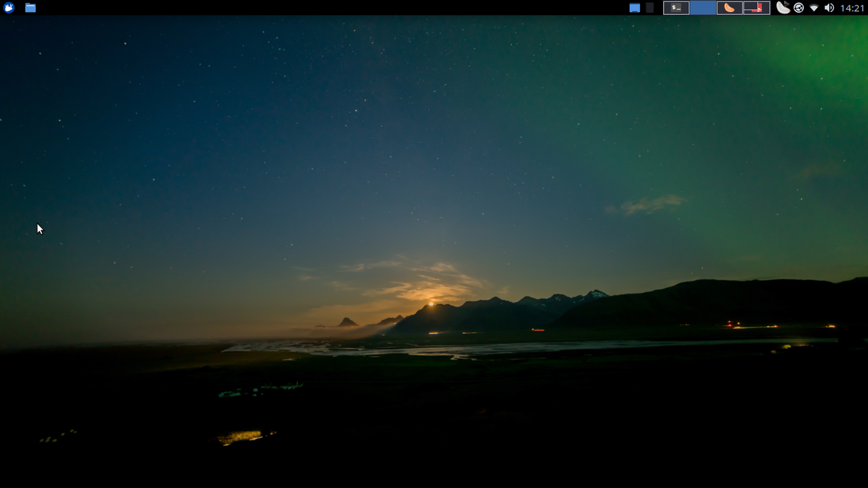Click the glowing moon above the mountains
The height and width of the screenshot is (488, 868).
point(431,304)
